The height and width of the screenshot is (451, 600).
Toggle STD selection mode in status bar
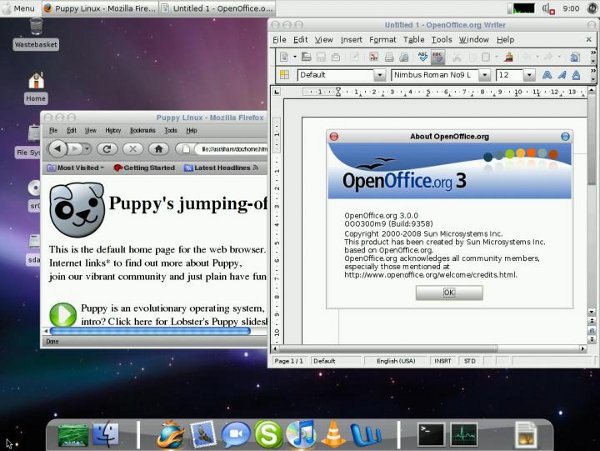470,361
